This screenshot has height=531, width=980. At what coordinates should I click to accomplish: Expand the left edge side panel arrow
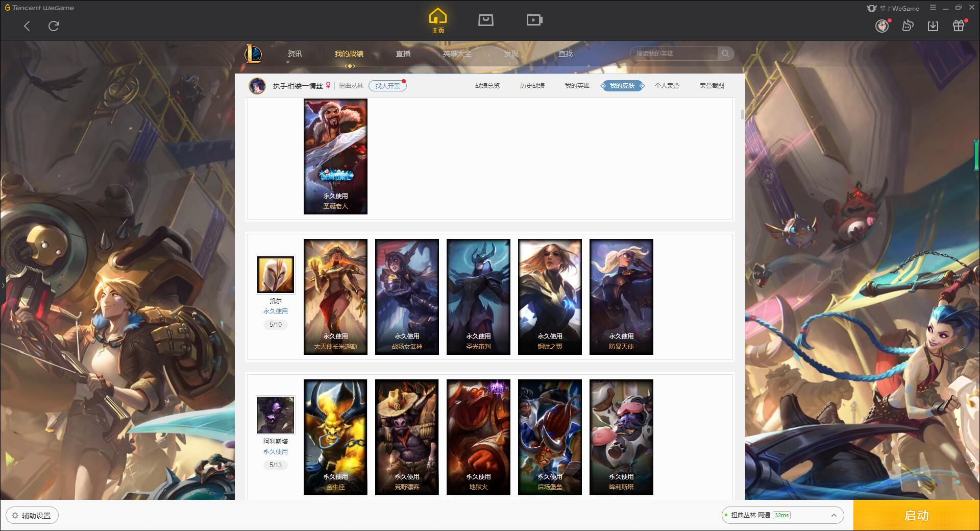pos(3,285)
